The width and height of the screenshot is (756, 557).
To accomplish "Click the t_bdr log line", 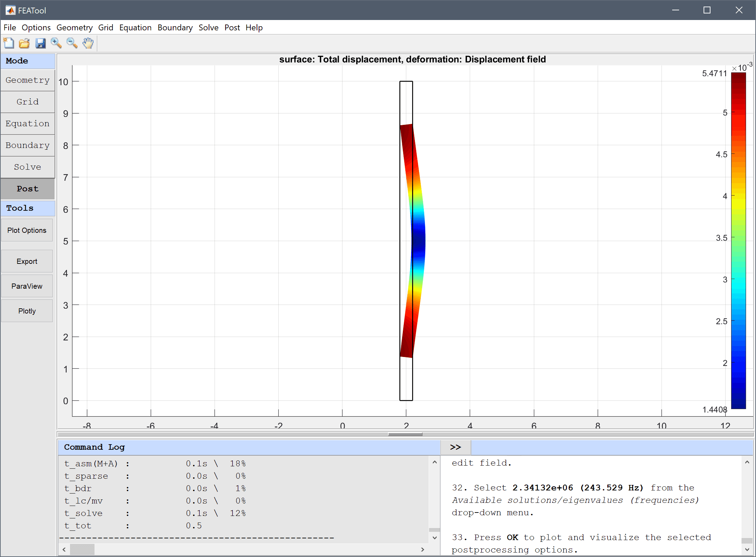I will tap(155, 488).
